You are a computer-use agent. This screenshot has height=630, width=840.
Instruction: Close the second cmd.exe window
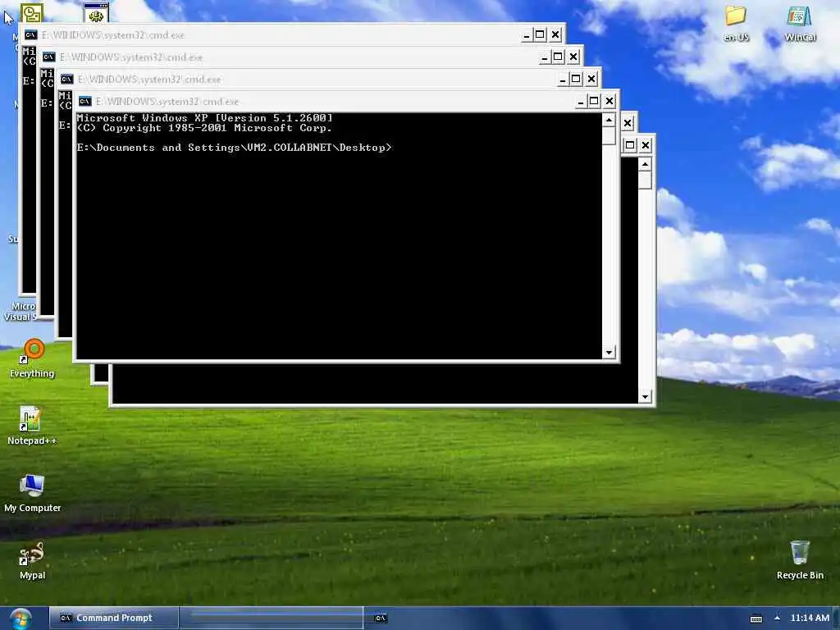point(573,57)
